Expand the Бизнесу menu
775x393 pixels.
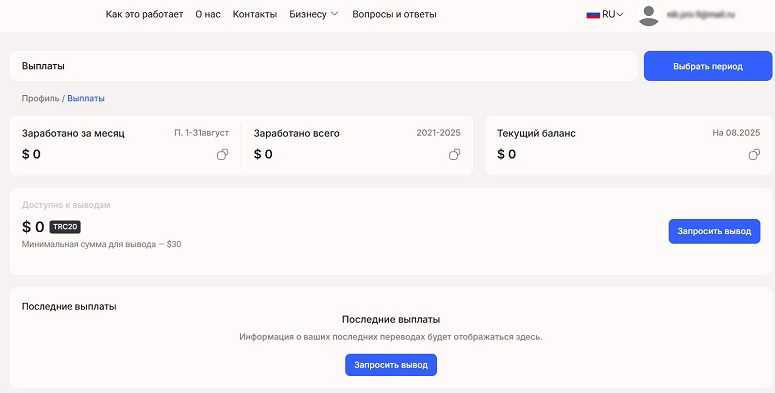[x=313, y=14]
